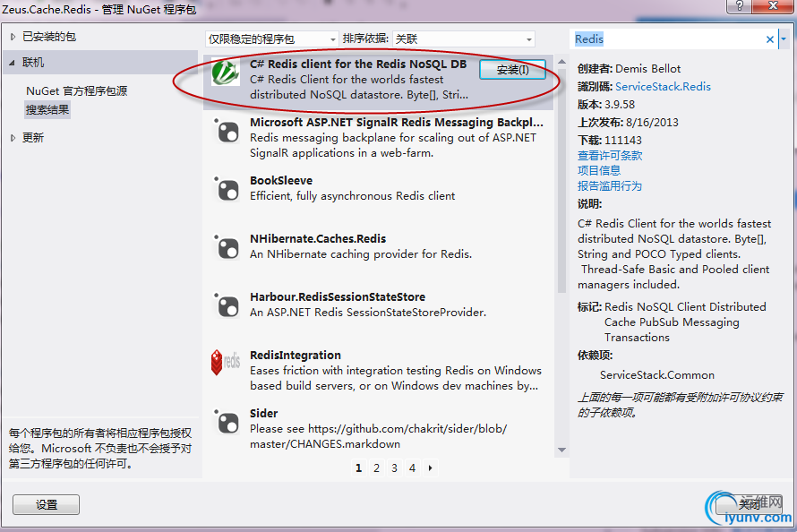Open the stable-only packages filter dropdown
Viewport: 797px width, 532px height.
pos(271,39)
